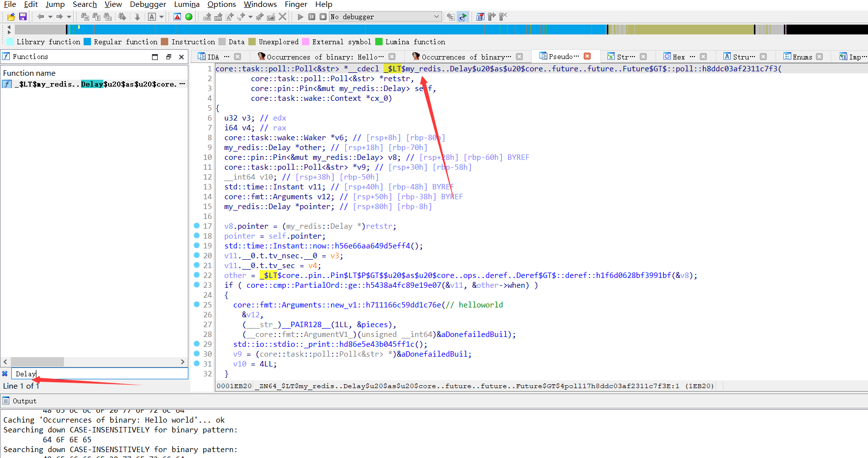This screenshot has width=868, height=458.
Task: Toggle breakpoint dot on line 25
Action: click(197, 305)
